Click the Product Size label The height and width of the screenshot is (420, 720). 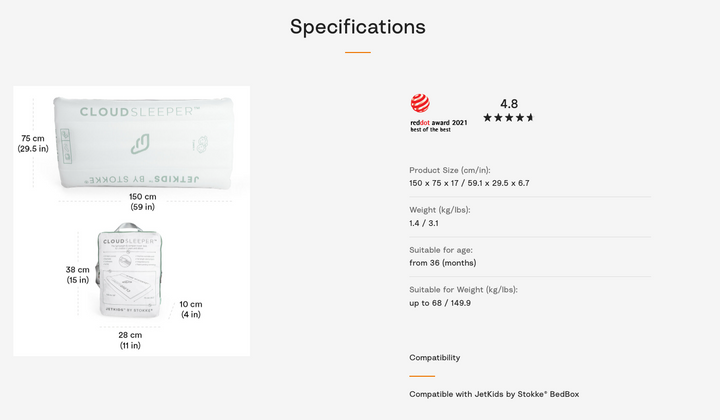(x=449, y=170)
